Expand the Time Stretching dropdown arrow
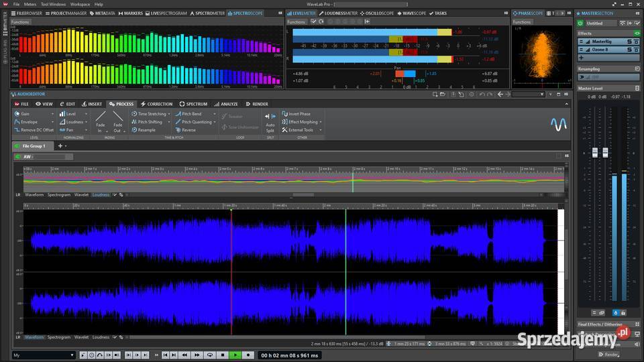Image resolution: width=644 pixels, height=362 pixels. (168, 114)
